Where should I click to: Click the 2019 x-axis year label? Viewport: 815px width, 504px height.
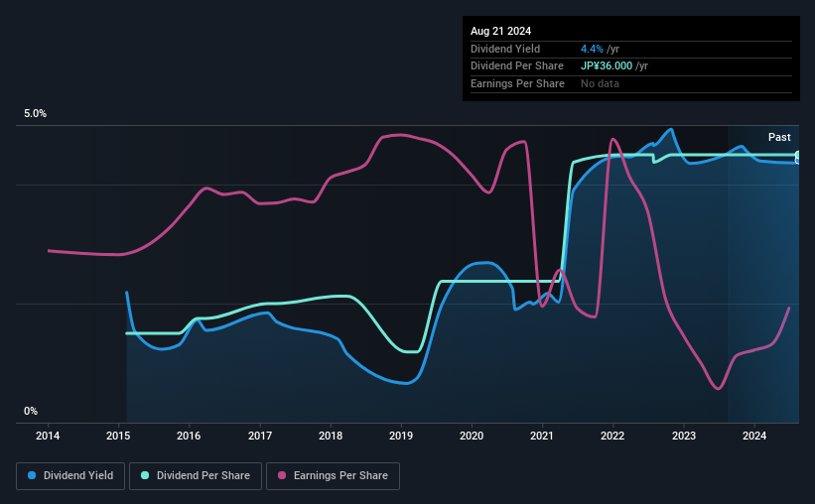point(401,436)
